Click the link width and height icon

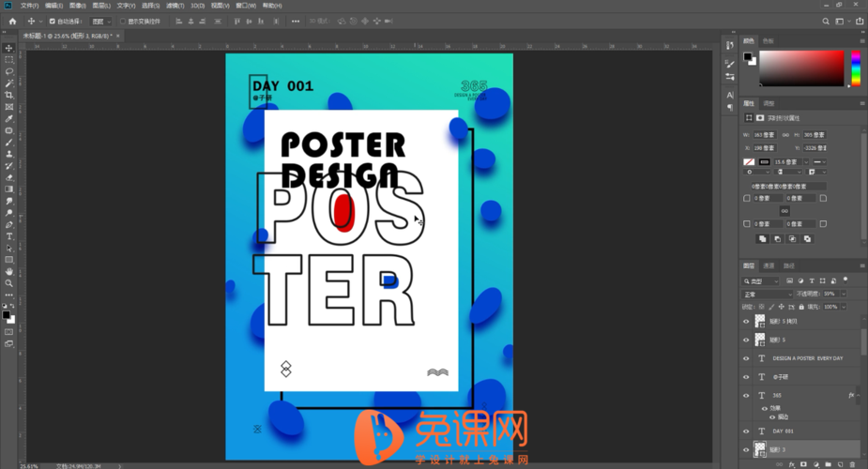tap(785, 135)
